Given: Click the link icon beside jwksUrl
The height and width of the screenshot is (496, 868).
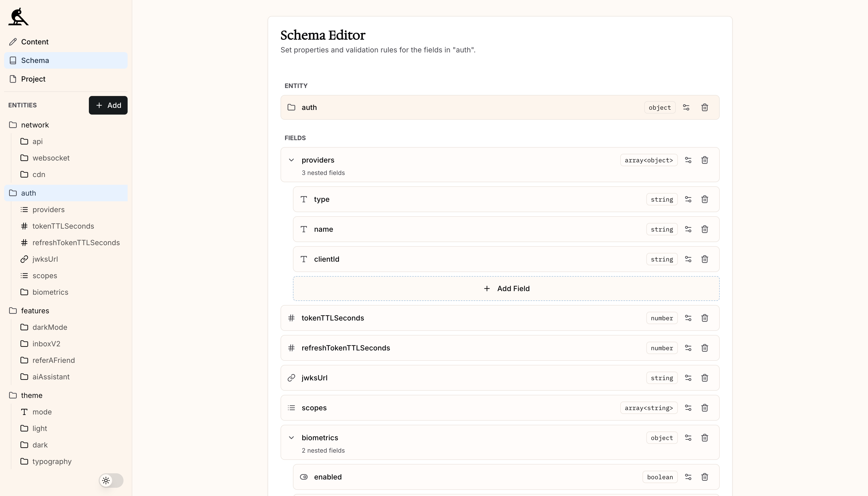Looking at the screenshot, I should point(291,378).
